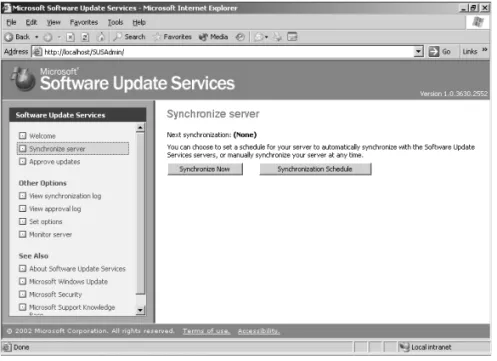Expand the Links toolbar chevron
This screenshot has width=497, height=361.
pos(485,50)
